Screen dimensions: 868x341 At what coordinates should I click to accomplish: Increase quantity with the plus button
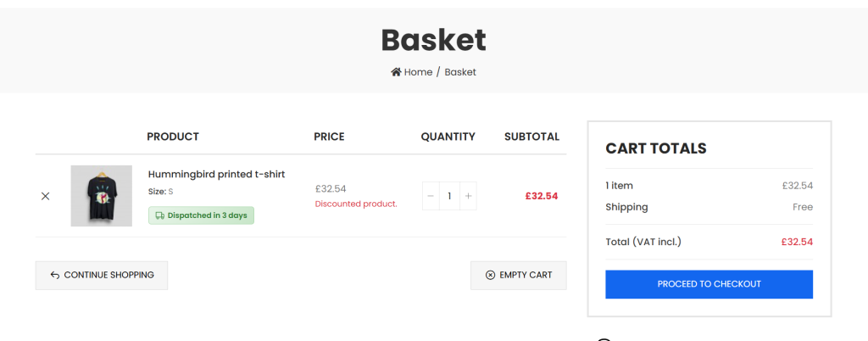click(469, 196)
